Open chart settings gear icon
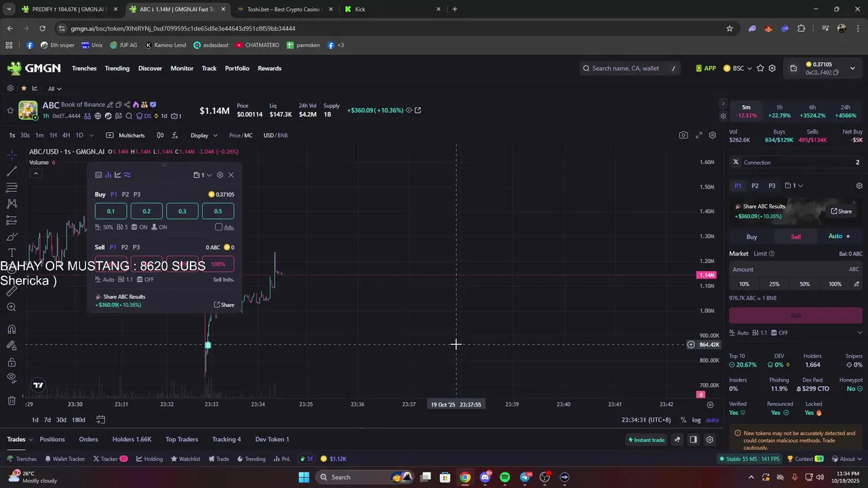 [713, 135]
